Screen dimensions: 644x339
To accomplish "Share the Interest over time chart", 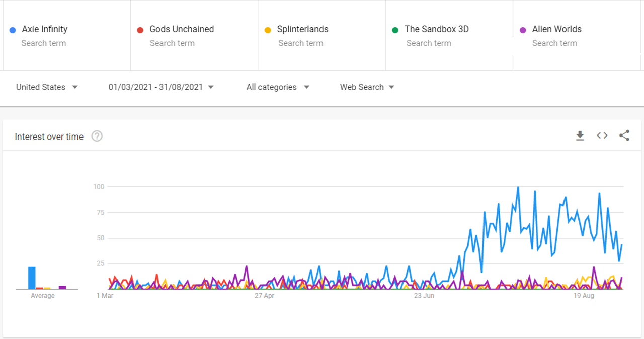I will (624, 135).
